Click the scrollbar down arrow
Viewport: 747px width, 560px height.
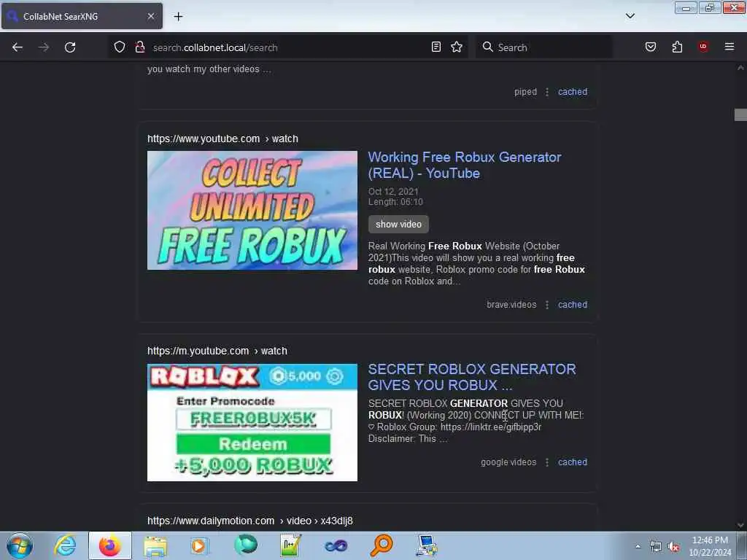pos(740,525)
